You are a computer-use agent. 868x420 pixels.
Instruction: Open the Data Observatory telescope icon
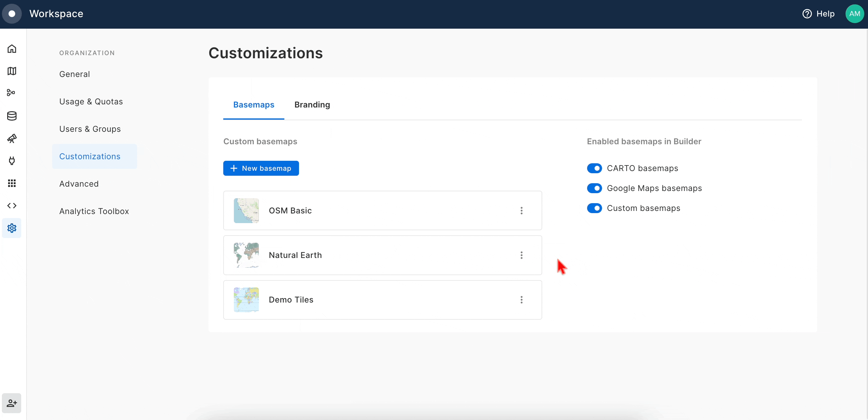tap(12, 138)
